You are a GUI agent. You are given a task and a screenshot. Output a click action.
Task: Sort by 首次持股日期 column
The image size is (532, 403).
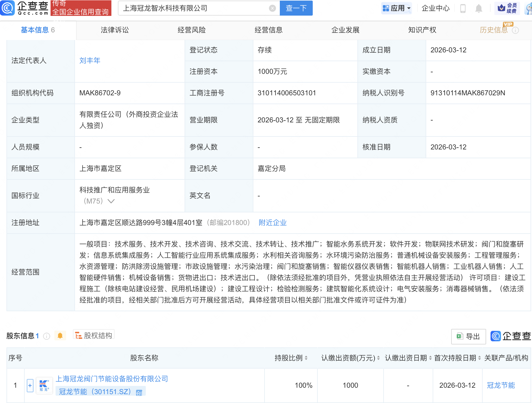pos(479,358)
